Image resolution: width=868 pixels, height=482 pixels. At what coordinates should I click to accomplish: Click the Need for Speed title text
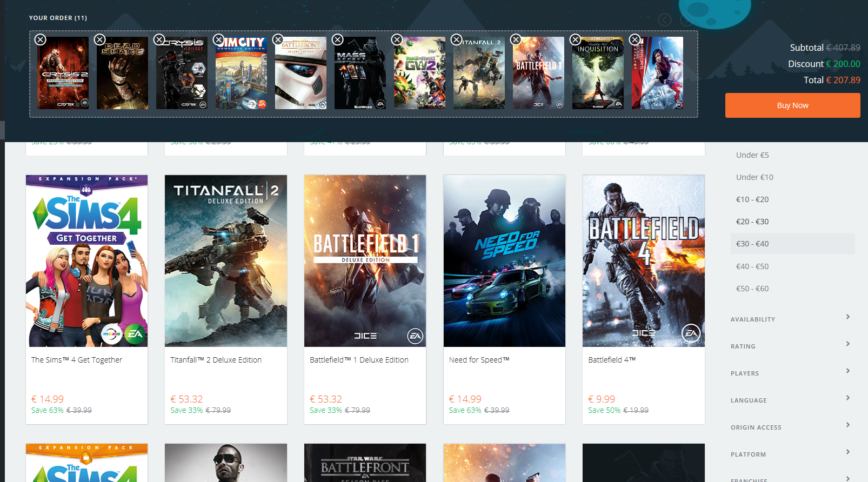point(479,360)
